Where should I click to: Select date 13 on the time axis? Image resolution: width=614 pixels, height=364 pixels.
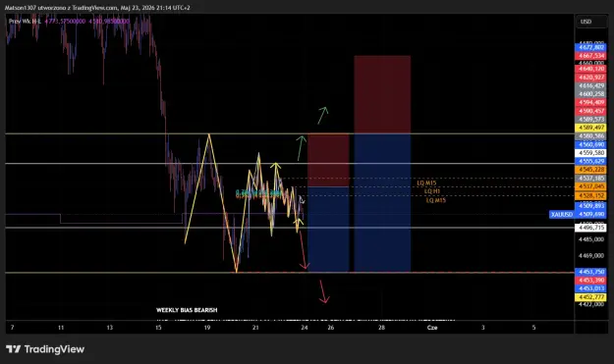110,328
